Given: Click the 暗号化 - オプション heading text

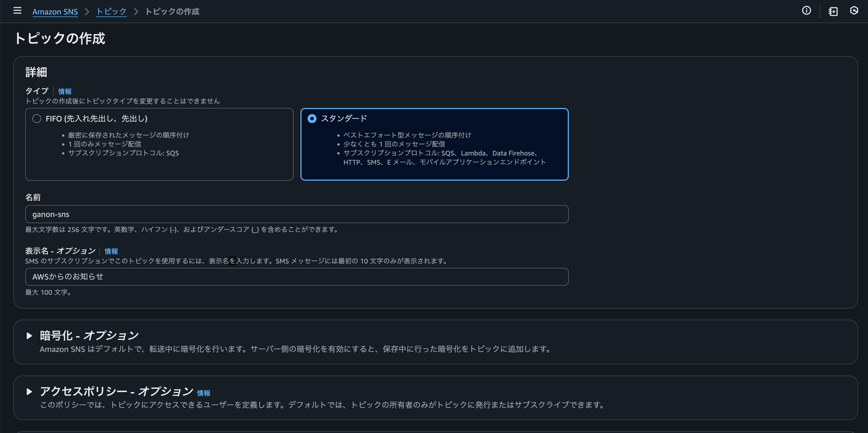Looking at the screenshot, I should pyautogui.click(x=89, y=336).
